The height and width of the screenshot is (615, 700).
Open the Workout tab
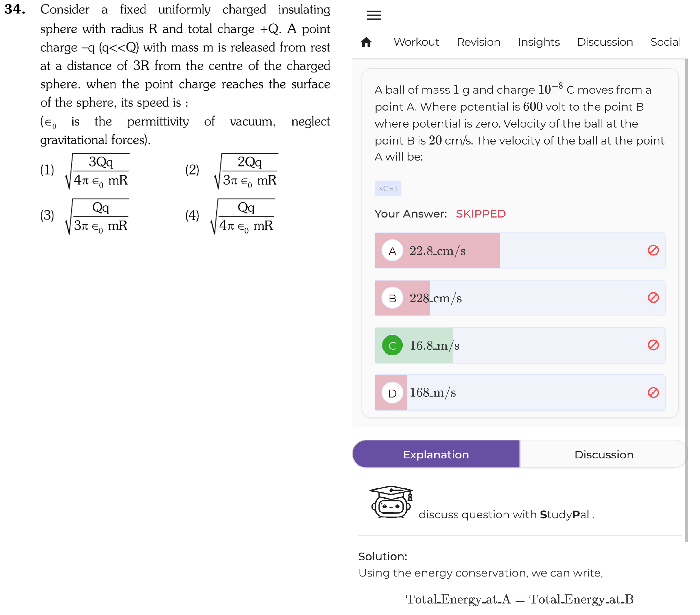pyautogui.click(x=416, y=42)
